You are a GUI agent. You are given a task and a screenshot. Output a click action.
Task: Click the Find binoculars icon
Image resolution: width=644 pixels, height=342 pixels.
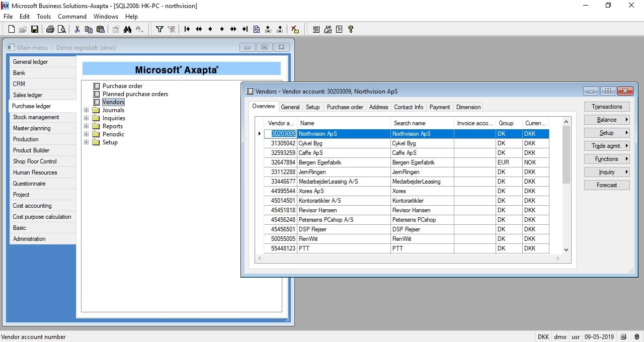click(x=127, y=29)
